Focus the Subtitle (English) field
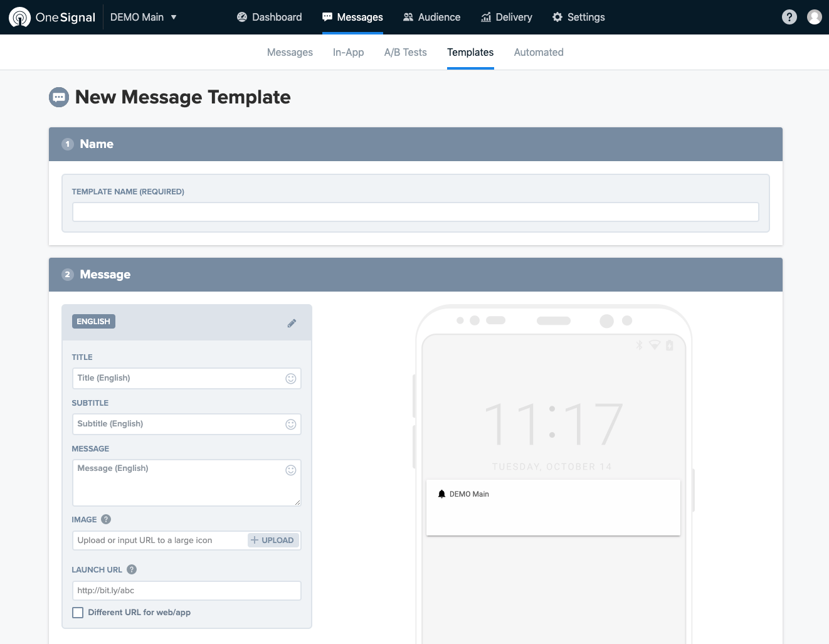Viewport: 829px width, 644px height. [187, 424]
